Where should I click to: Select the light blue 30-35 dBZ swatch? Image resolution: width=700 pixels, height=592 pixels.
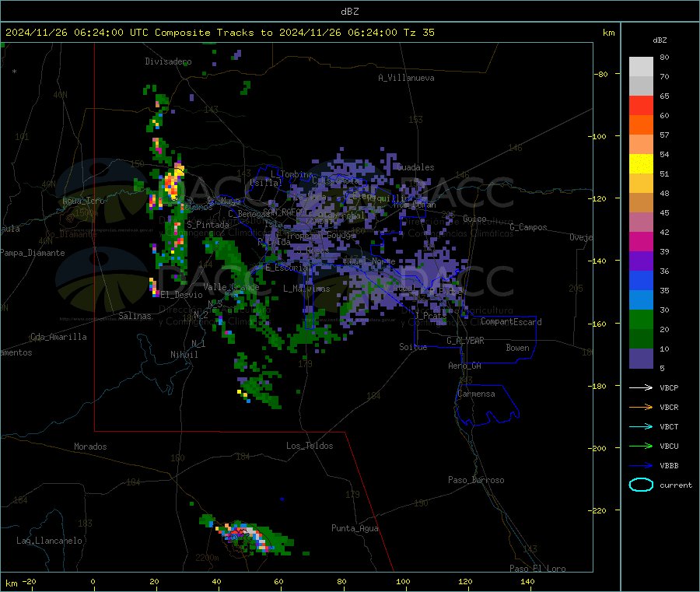click(641, 300)
